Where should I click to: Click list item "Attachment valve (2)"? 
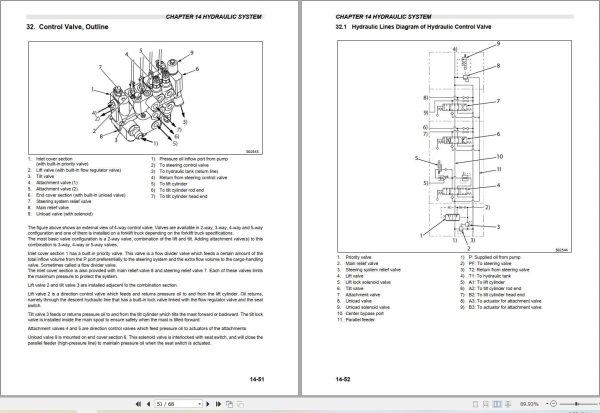[x=57, y=189]
